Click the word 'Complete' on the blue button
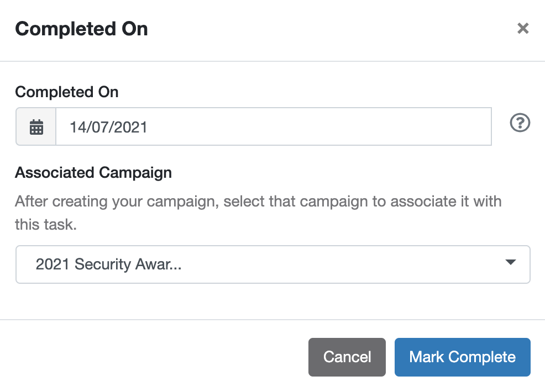545x392 pixels. pos(482,357)
